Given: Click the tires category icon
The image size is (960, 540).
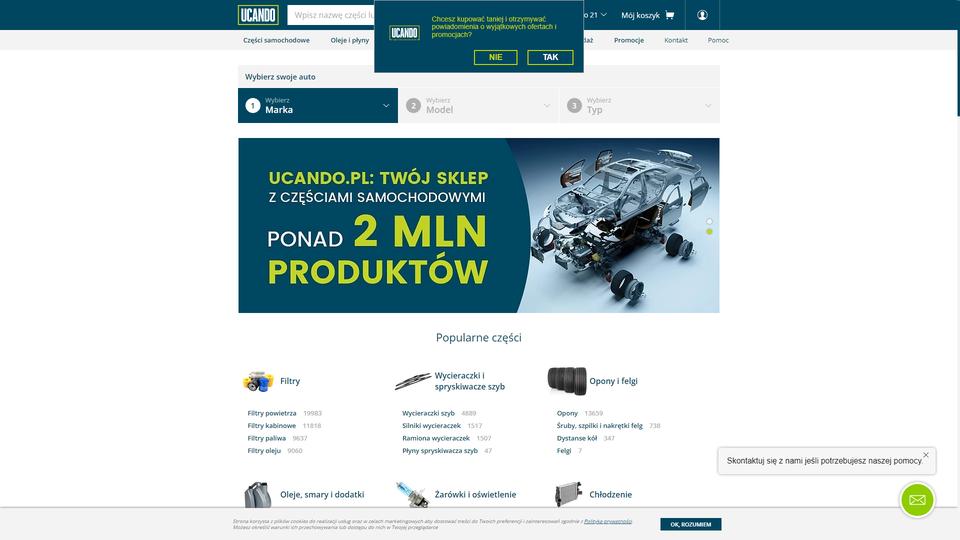Looking at the screenshot, I should [x=566, y=381].
